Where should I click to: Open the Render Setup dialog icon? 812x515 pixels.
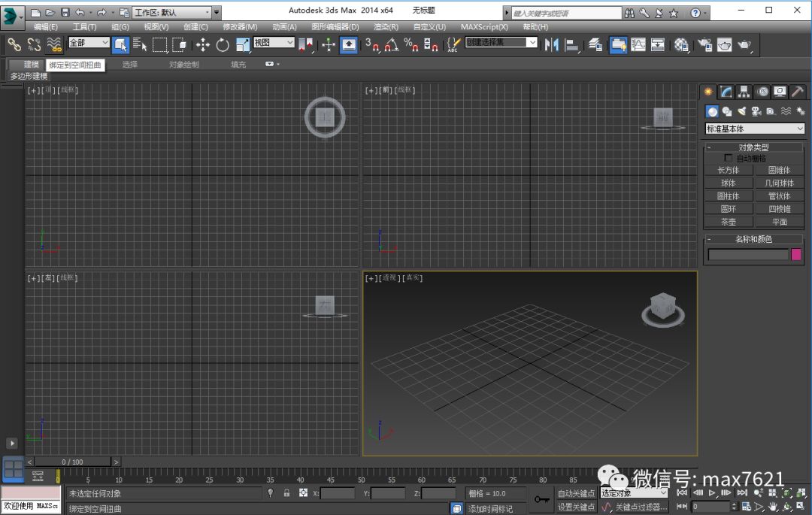pos(704,45)
